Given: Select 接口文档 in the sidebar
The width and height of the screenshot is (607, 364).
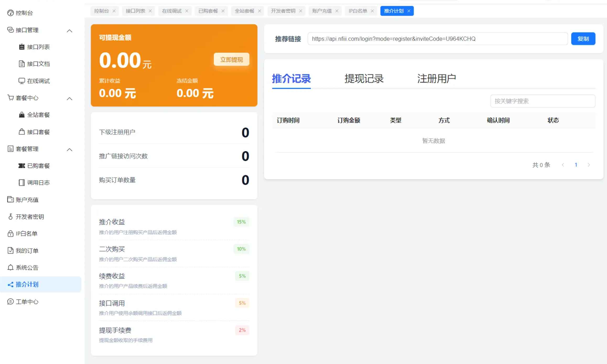Looking at the screenshot, I should coord(39,64).
